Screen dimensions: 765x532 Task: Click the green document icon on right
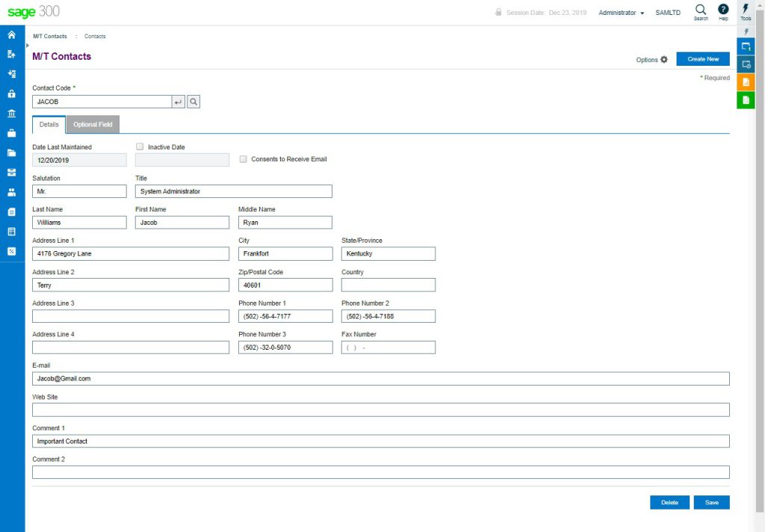(746, 100)
